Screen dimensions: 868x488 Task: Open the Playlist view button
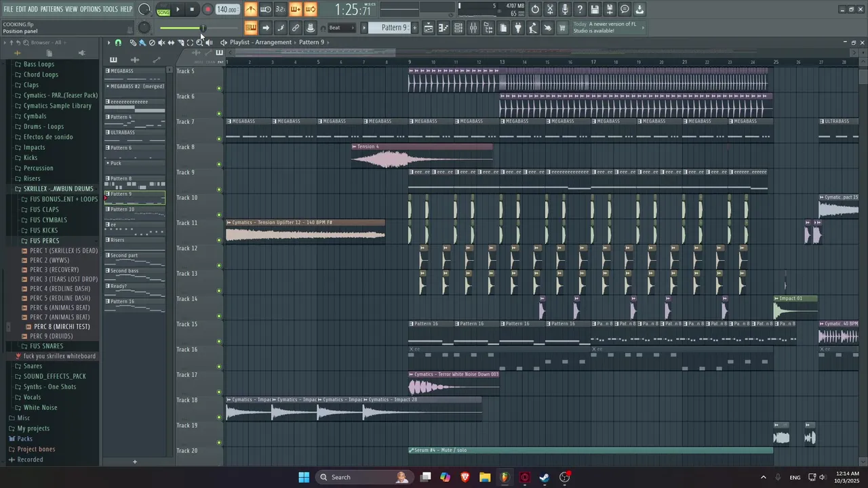pyautogui.click(x=429, y=28)
